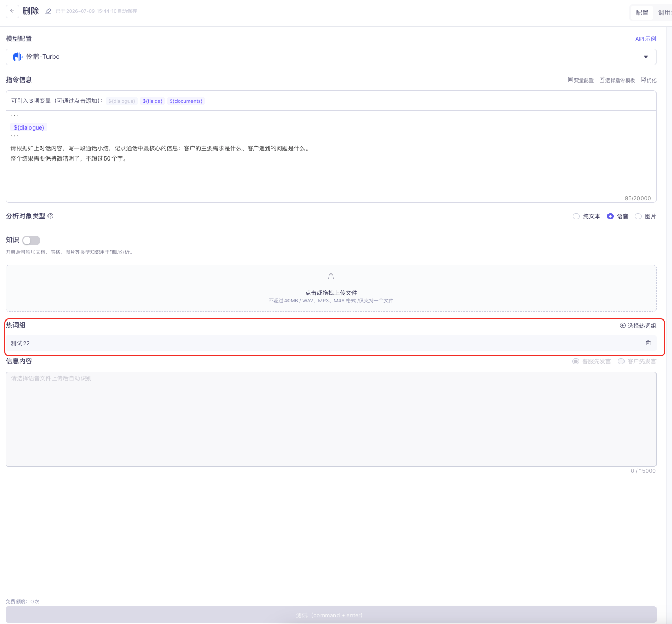This screenshot has height=624, width=672.
Task: Click the 优化 optimize prompt button
Action: [x=648, y=80]
